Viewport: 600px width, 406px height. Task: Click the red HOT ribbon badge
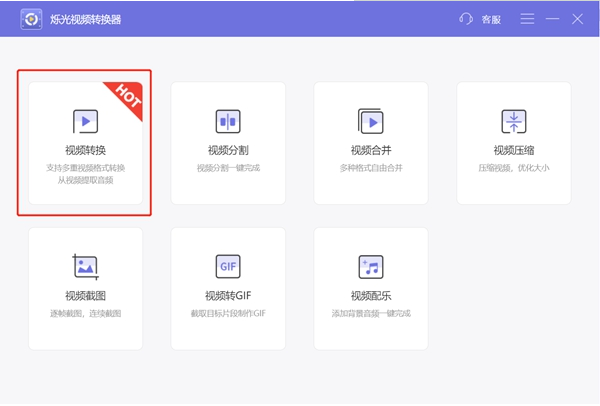(127, 98)
